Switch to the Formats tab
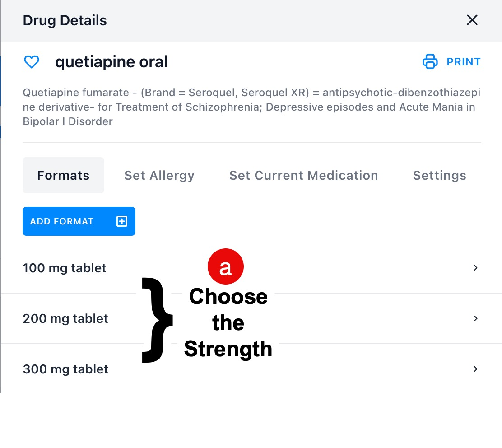The image size is (502, 448). coord(63,175)
